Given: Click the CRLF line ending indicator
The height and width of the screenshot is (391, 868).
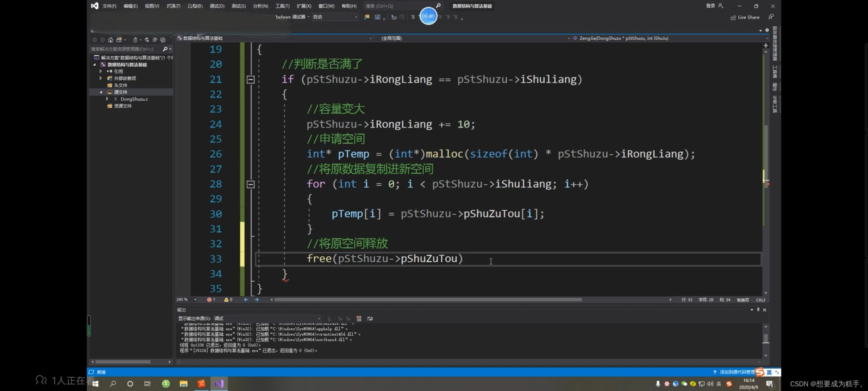Looking at the screenshot, I should 761,300.
